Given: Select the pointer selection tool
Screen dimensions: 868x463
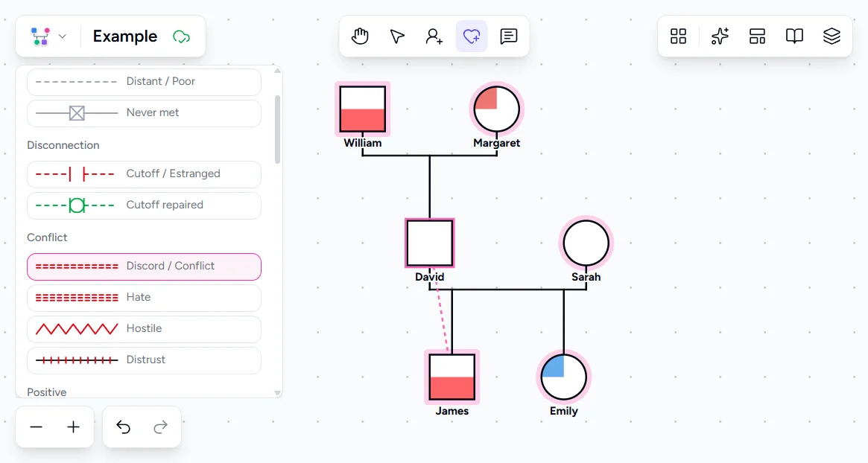Looking at the screenshot, I should click(397, 36).
